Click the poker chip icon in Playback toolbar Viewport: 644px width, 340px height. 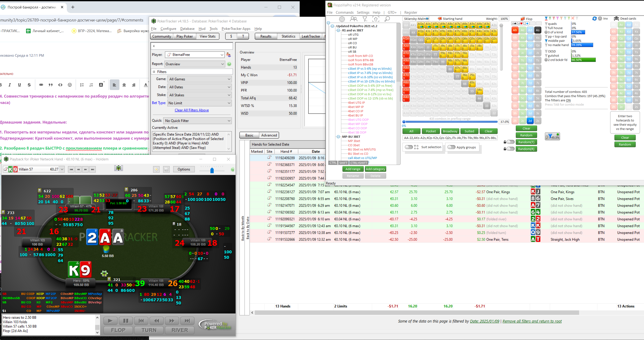[118, 168]
